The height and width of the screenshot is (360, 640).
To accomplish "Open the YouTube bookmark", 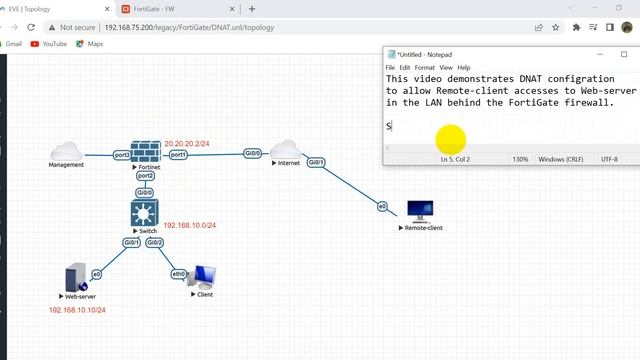I will (x=49, y=44).
